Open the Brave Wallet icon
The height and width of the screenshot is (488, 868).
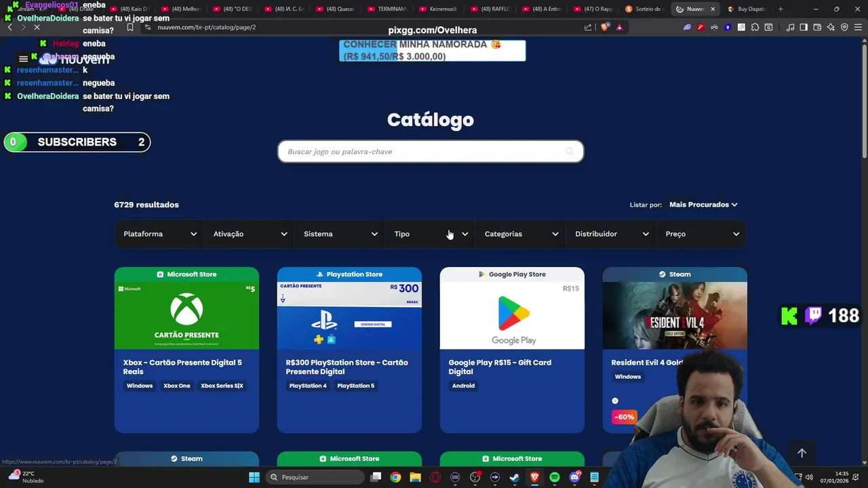(817, 27)
